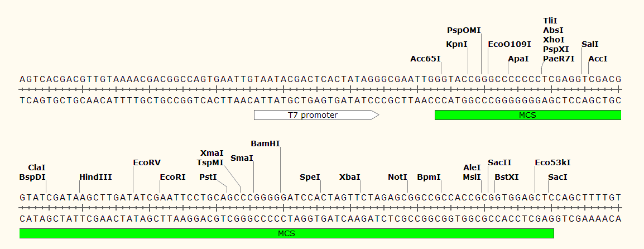This screenshot has height=249, width=644.
Task: Select the BamHI restriction site label
Action: pyautogui.click(x=265, y=143)
